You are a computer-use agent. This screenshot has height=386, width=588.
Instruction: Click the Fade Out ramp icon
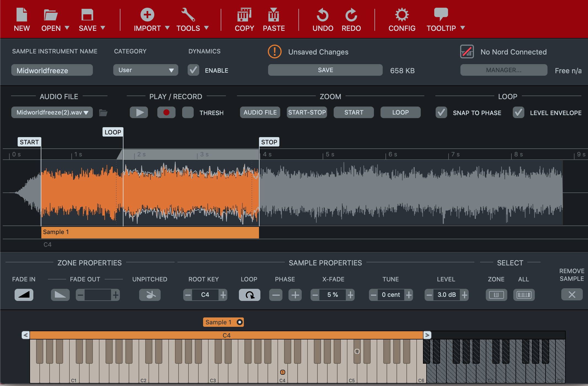(60, 295)
